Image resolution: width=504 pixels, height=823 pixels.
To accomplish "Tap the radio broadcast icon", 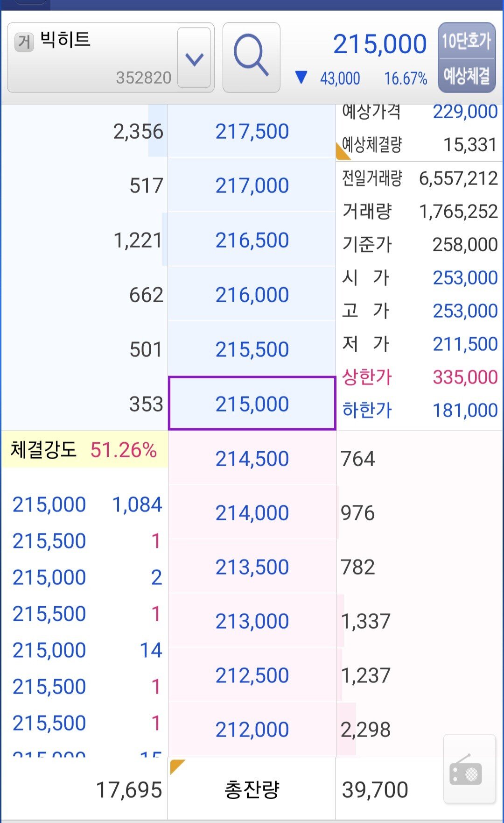I will [469, 770].
